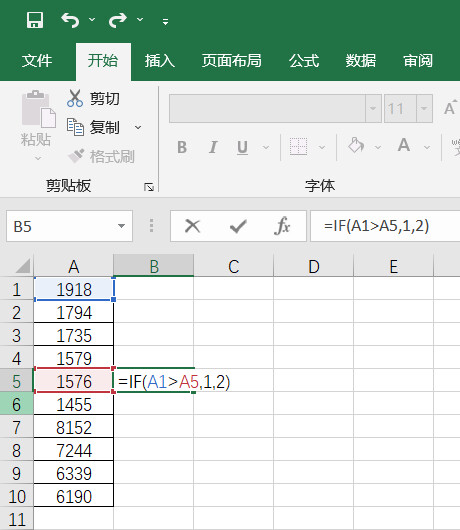Toggle Underline formatting button
460x530 pixels.
click(x=242, y=148)
